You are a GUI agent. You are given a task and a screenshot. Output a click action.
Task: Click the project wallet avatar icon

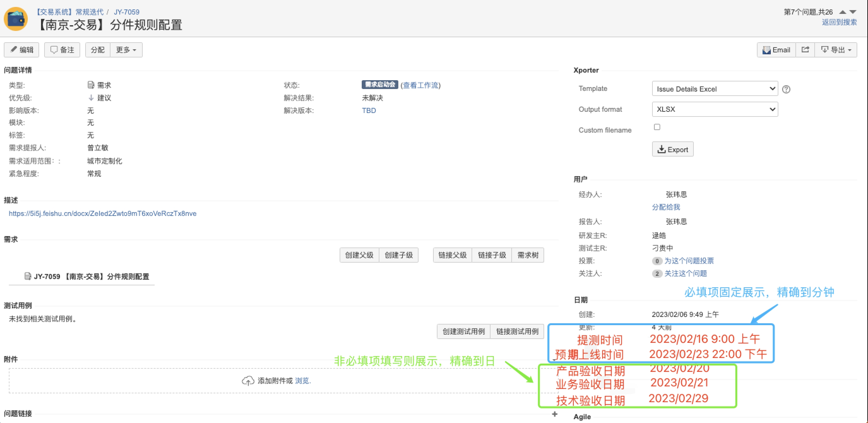(x=15, y=19)
